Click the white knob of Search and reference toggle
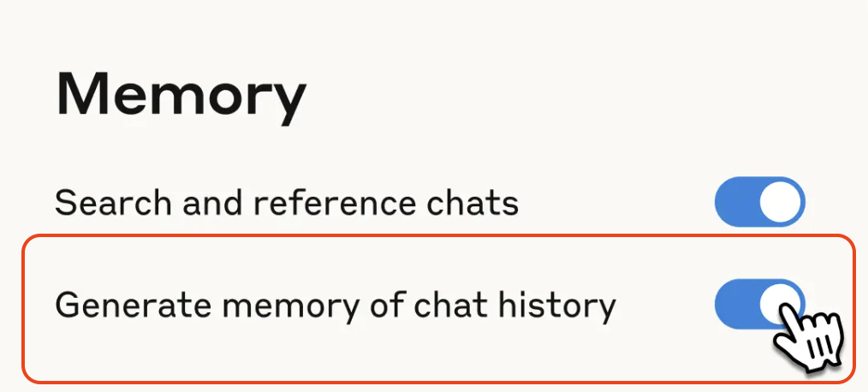Image resolution: width=868 pixels, height=392 pixels. [780, 201]
